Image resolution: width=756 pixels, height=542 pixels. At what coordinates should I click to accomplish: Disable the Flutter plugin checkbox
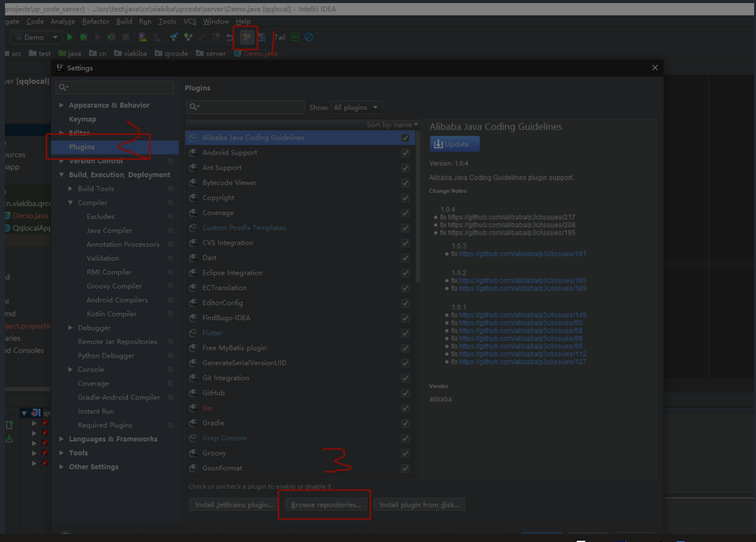[x=406, y=332]
